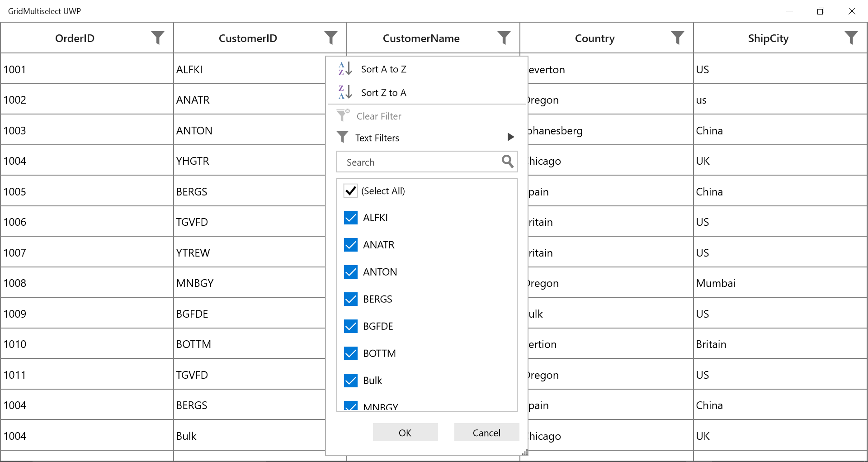Select CustomerID cell BOTTM in grid
The height and width of the screenshot is (462, 868).
[250, 344]
